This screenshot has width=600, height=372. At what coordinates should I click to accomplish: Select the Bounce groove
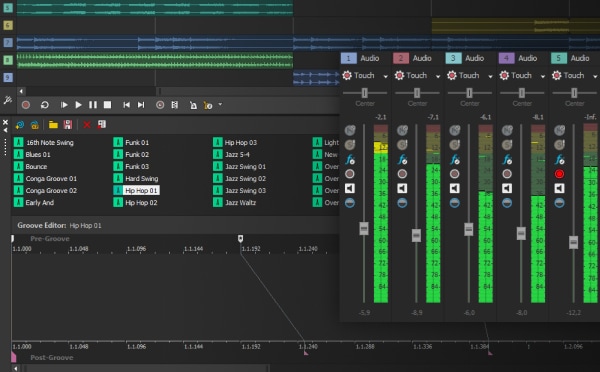pyautogui.click(x=36, y=166)
